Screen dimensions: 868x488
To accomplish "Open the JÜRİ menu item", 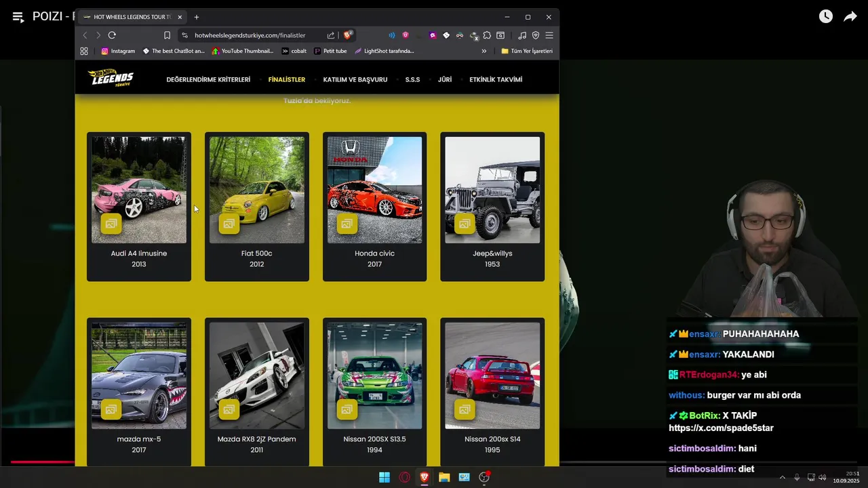I will (x=445, y=79).
